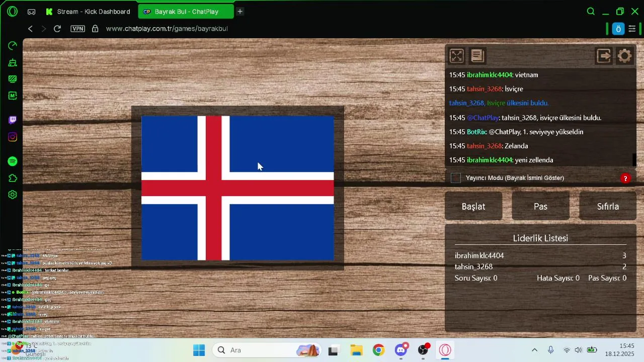Click the microphone icon in system tray
The image size is (644, 362).
pos(551,350)
